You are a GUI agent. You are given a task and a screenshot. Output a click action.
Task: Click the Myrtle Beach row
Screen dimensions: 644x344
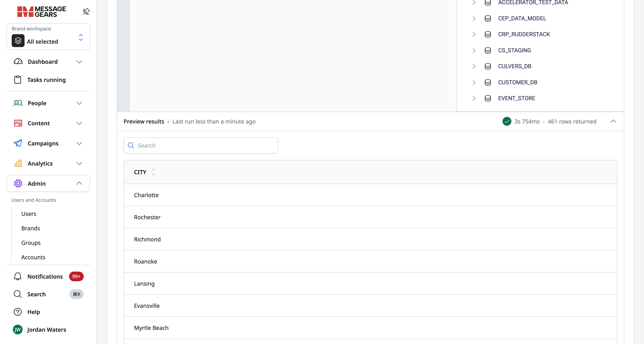(370, 328)
